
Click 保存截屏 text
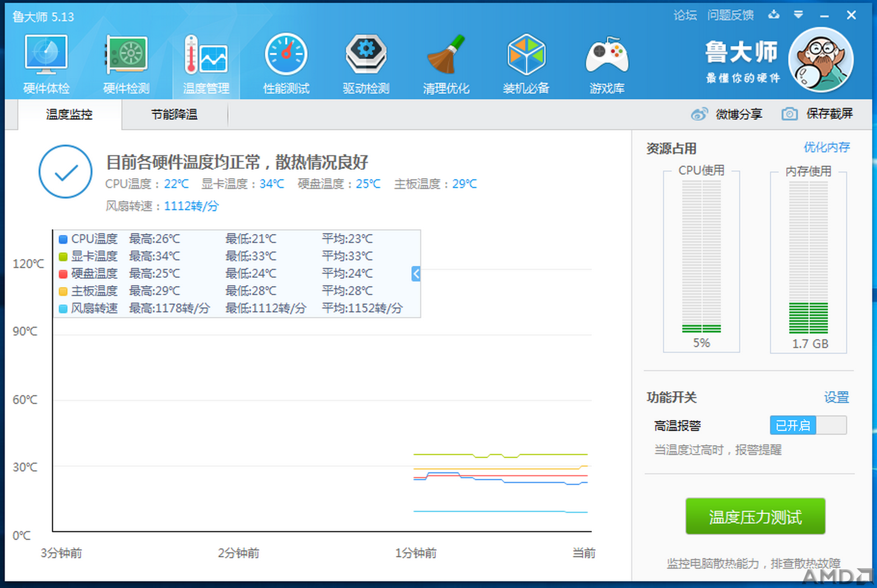829,113
